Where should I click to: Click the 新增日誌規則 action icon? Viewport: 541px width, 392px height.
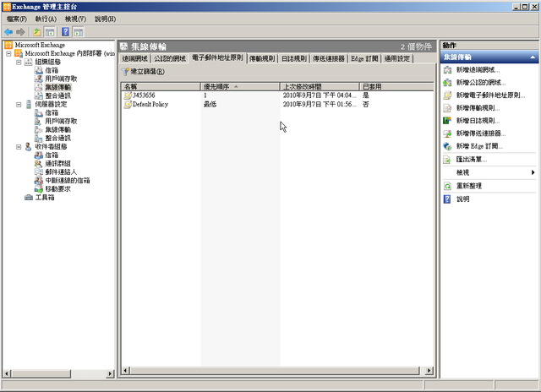click(x=447, y=121)
